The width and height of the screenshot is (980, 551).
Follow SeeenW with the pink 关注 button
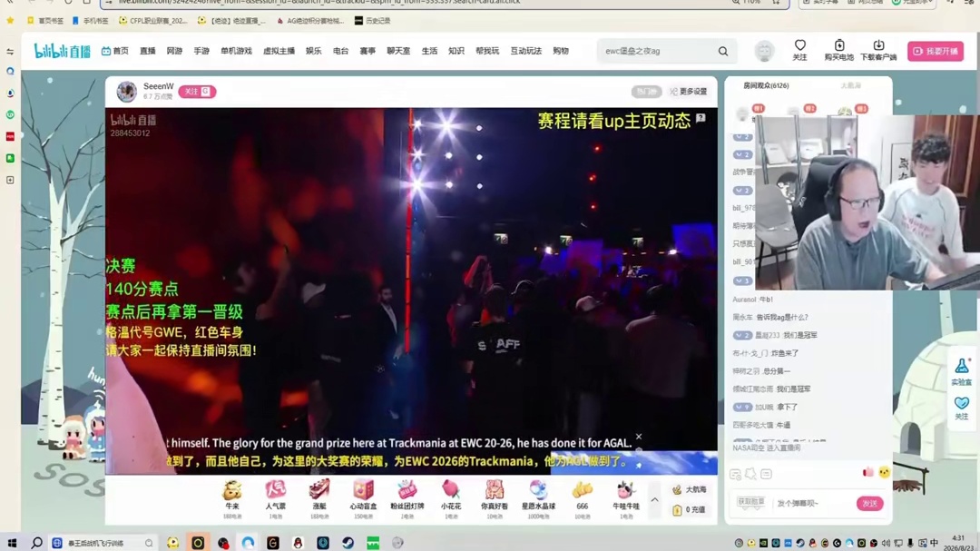coord(197,92)
